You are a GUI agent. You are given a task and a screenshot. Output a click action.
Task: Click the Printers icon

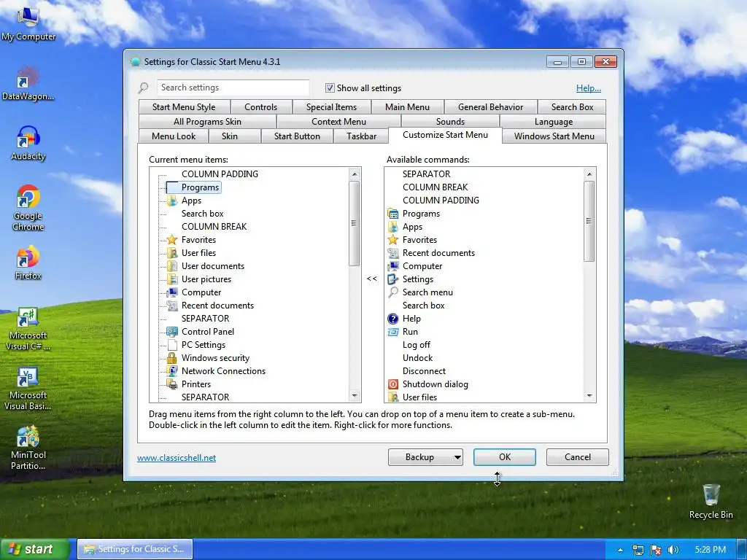(x=172, y=384)
